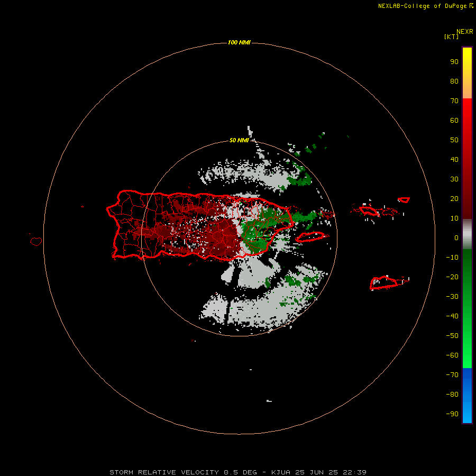Screen dimensions: 476x476
Task: Select the -60 scale label
Action: (452, 355)
